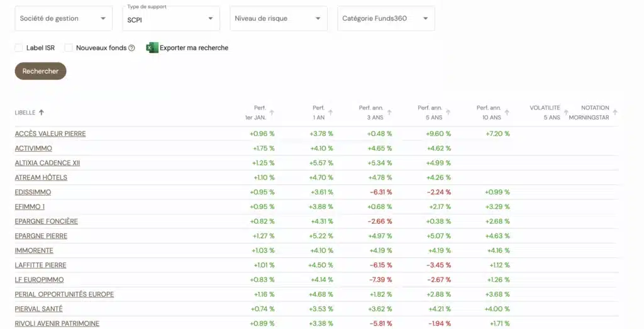Click the NOTATION MORNINGSTAR header

click(589, 113)
